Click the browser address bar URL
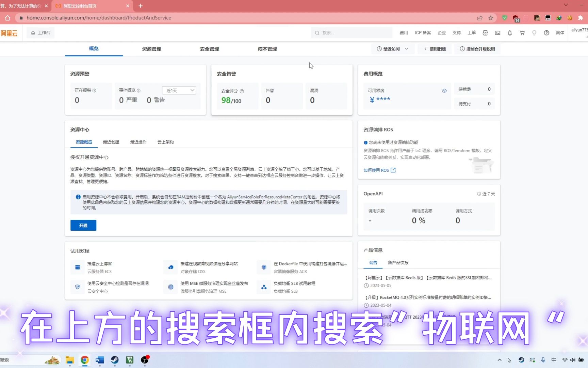The width and height of the screenshot is (588, 368). click(x=99, y=18)
